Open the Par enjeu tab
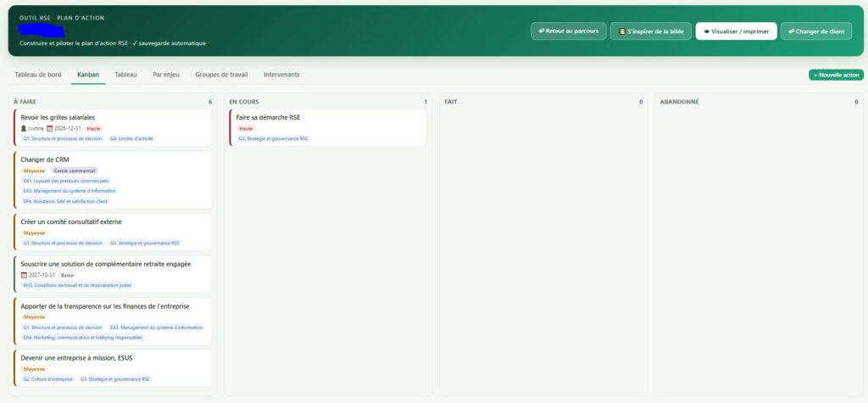Image resolution: width=868 pixels, height=403 pixels. point(166,75)
